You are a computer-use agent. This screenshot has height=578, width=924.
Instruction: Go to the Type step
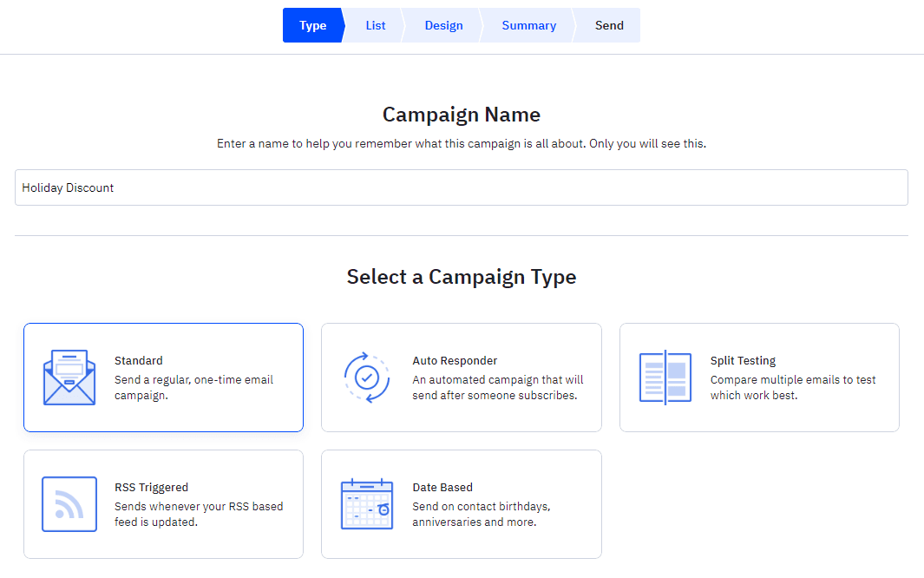[x=313, y=25]
